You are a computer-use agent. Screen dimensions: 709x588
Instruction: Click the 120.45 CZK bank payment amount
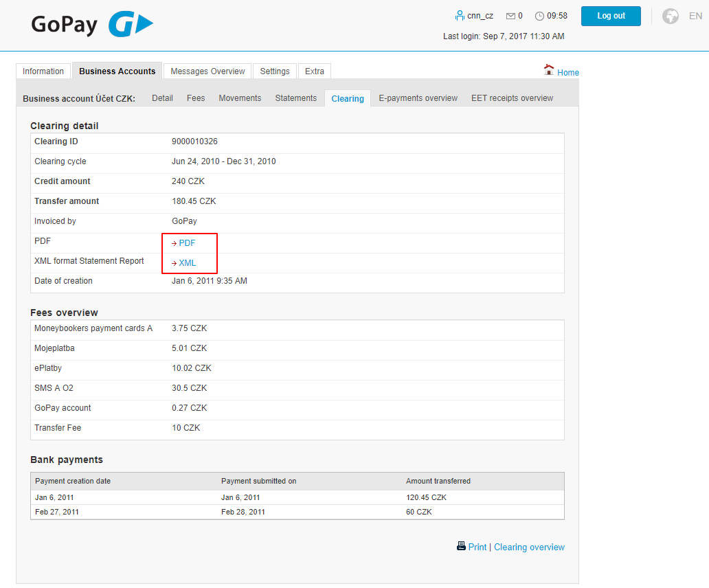(427, 497)
